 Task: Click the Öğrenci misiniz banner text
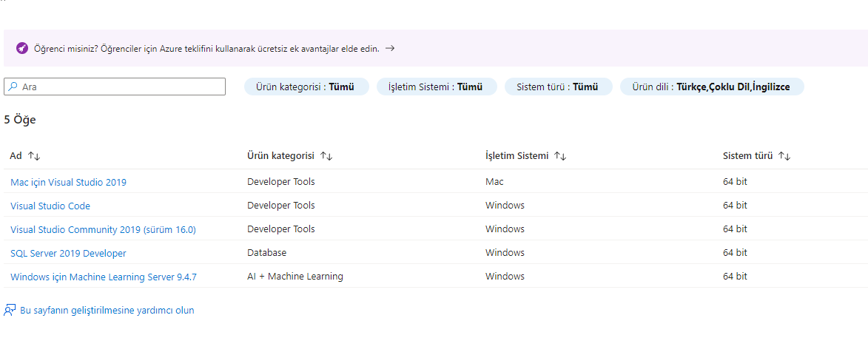click(x=206, y=48)
